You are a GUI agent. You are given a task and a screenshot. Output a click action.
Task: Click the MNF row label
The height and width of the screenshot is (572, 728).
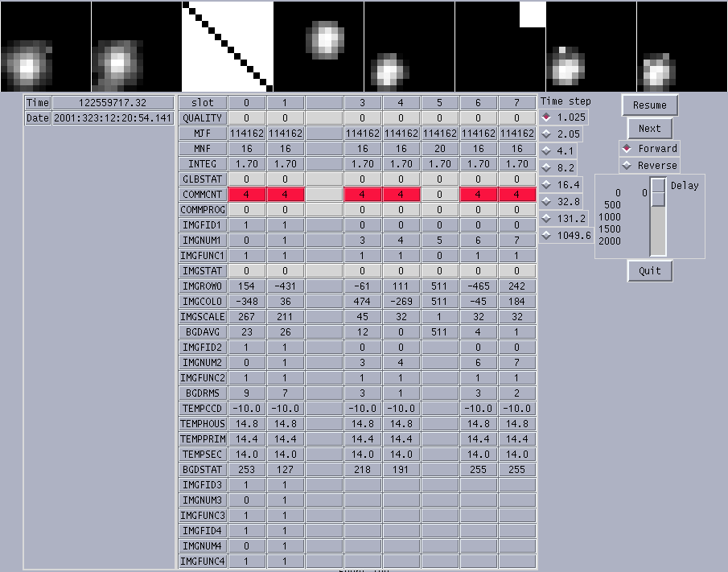[203, 149]
